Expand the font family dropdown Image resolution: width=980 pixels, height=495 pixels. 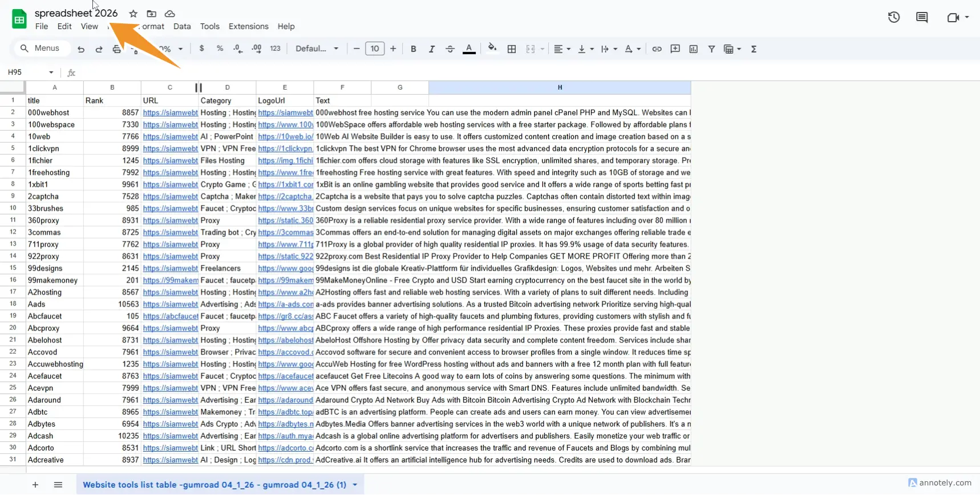[317, 49]
